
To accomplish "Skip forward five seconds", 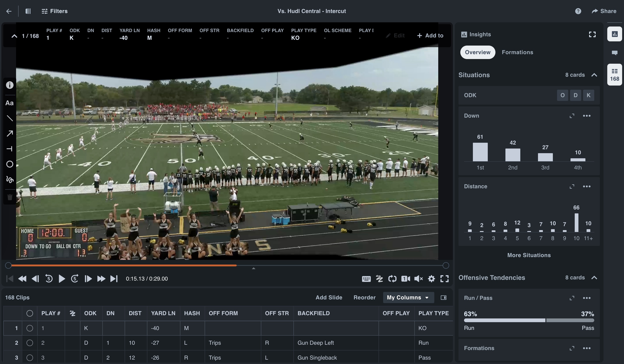I will point(75,279).
